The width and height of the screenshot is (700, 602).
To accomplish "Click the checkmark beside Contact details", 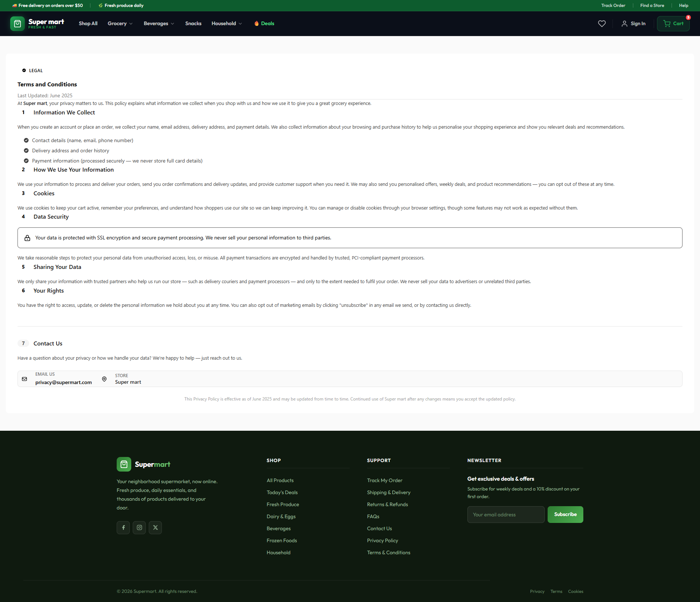I will point(26,140).
